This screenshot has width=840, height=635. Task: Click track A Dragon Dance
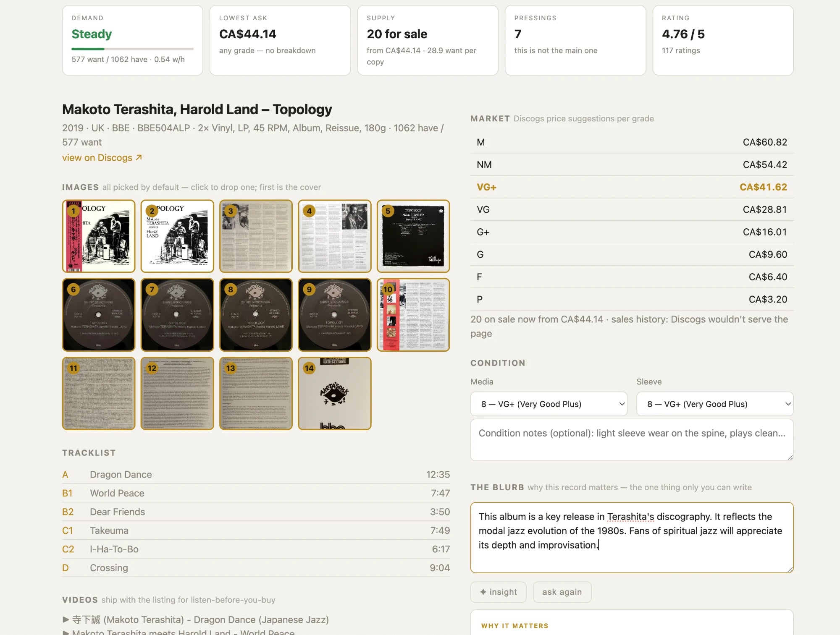(256, 474)
